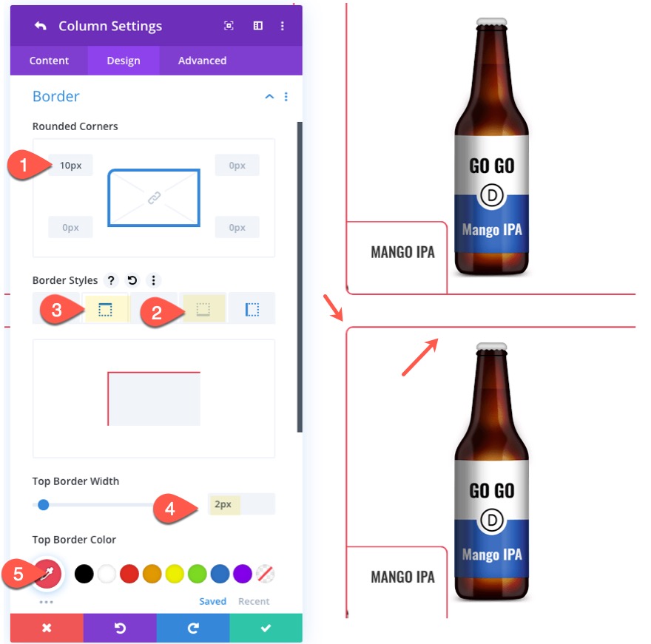The width and height of the screenshot is (651, 644).
Task: Expand more color options ellipsis
Action: point(46,602)
